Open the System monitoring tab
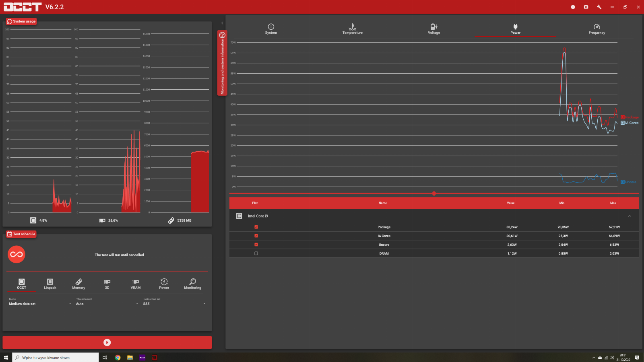Screen dimensions: 644x362 (271, 29)
